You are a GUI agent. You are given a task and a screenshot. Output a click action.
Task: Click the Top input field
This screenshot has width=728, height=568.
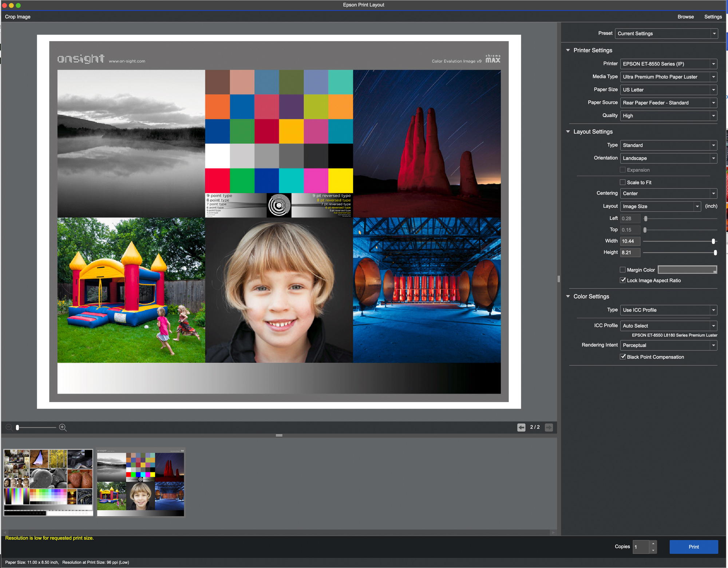(630, 230)
